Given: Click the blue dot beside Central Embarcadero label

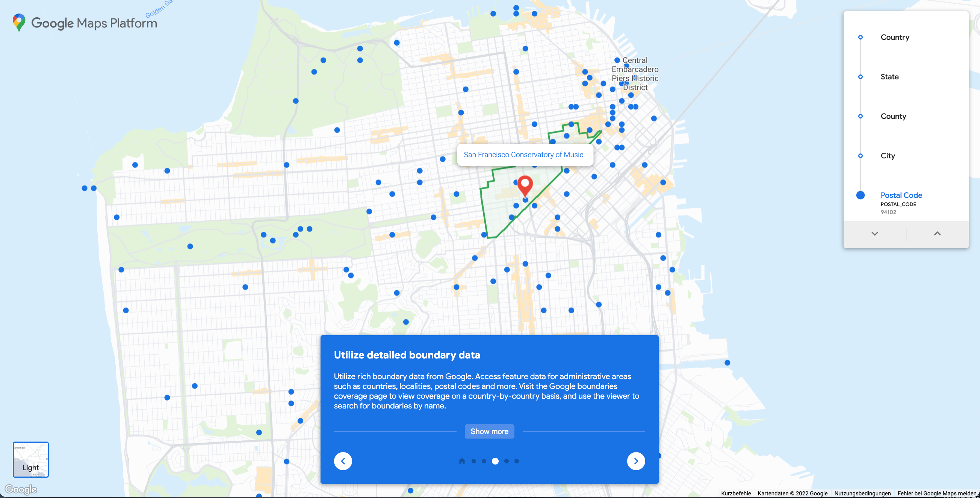Looking at the screenshot, I should tap(617, 60).
